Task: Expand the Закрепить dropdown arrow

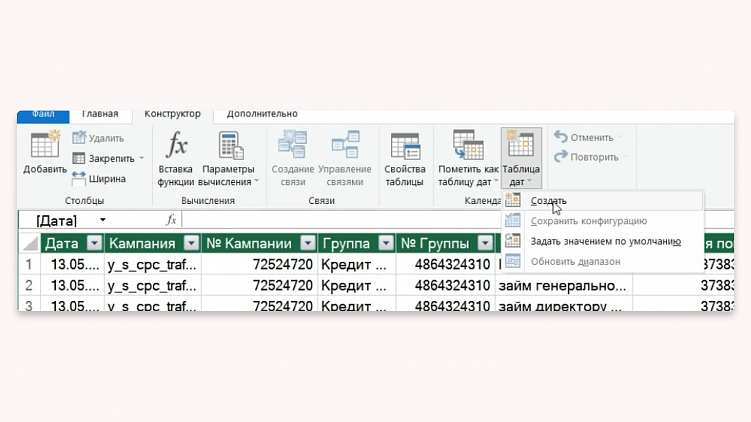Action: click(141, 158)
